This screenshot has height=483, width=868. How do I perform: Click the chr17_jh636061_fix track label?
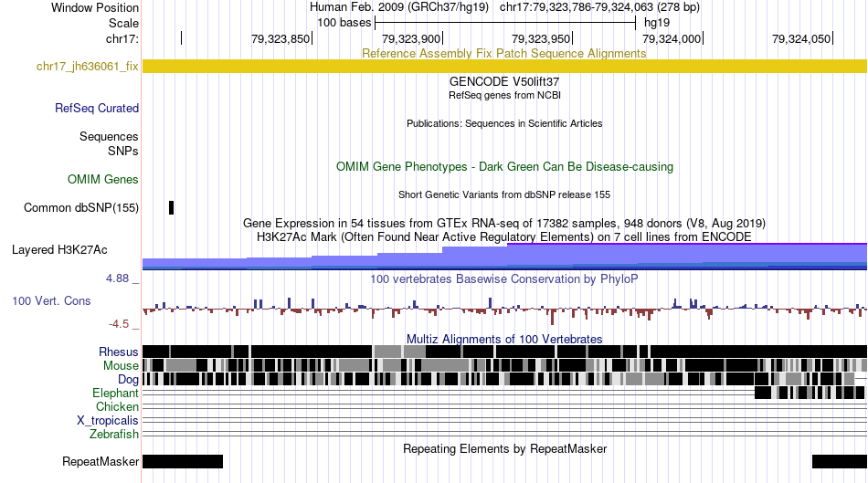pos(87,67)
